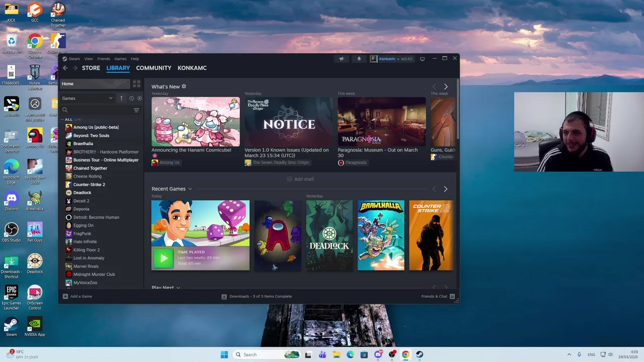Select Among Us [public-beta] in the list
This screenshot has width=644, height=362.
[96, 127]
